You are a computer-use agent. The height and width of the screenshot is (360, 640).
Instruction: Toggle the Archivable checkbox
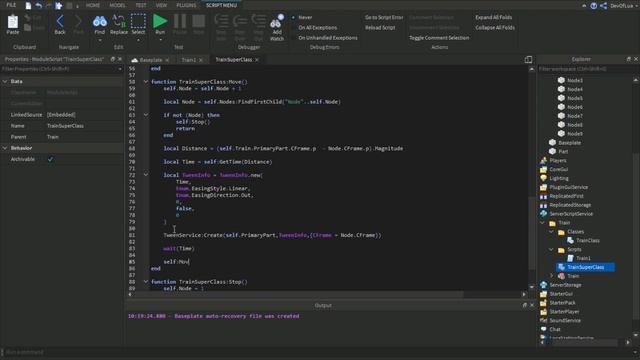point(50,159)
